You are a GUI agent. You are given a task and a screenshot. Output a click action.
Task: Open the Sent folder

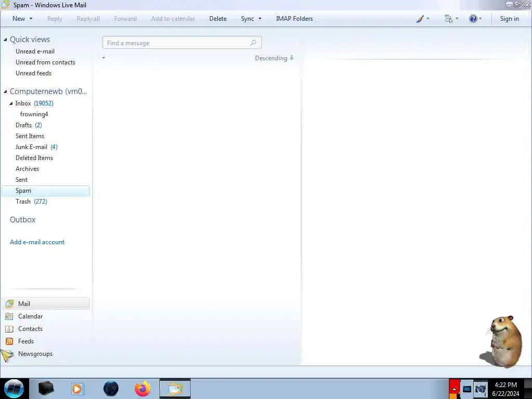[x=21, y=179]
